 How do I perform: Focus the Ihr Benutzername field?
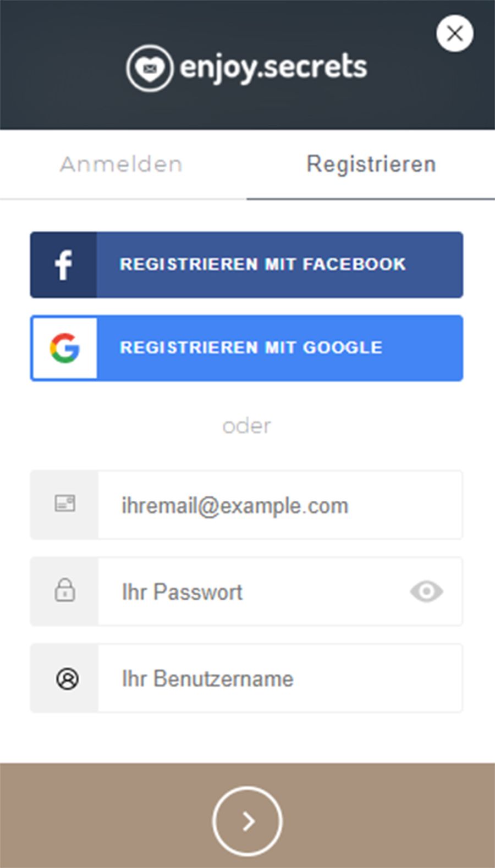[280, 678]
